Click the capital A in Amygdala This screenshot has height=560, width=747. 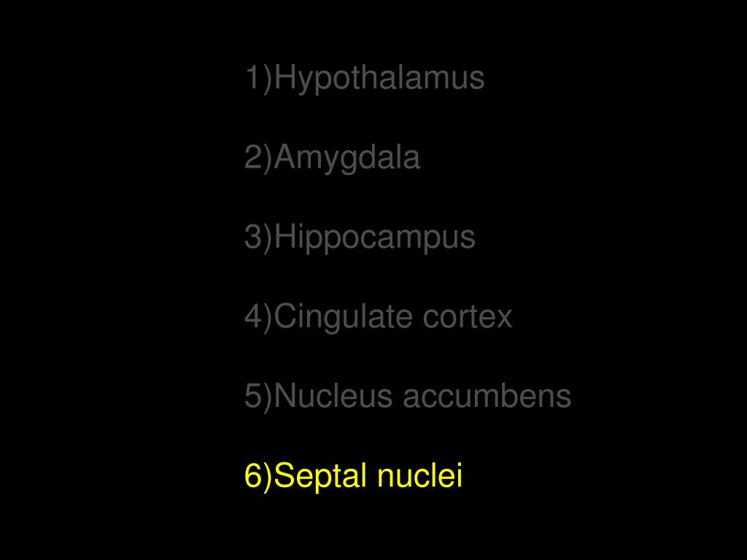pyautogui.click(x=285, y=157)
